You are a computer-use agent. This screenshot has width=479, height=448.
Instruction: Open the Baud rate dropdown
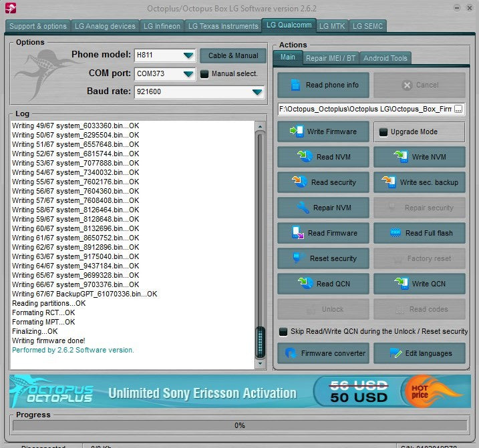point(257,92)
